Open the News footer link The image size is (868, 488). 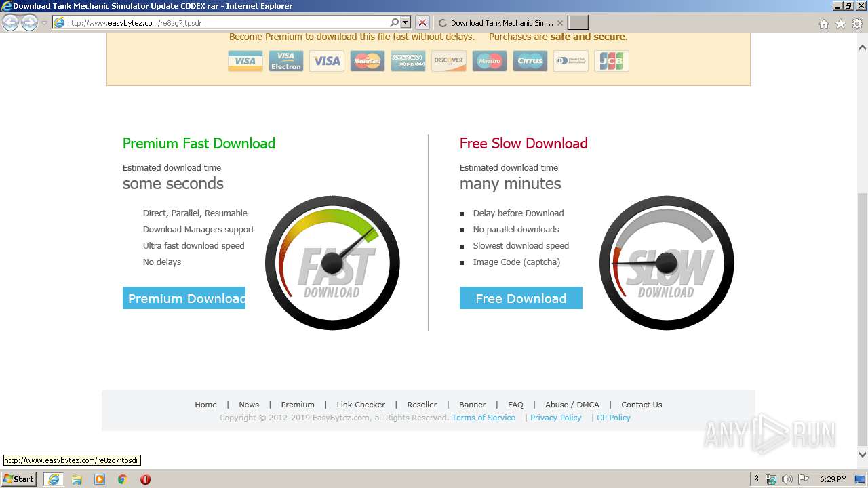249,405
